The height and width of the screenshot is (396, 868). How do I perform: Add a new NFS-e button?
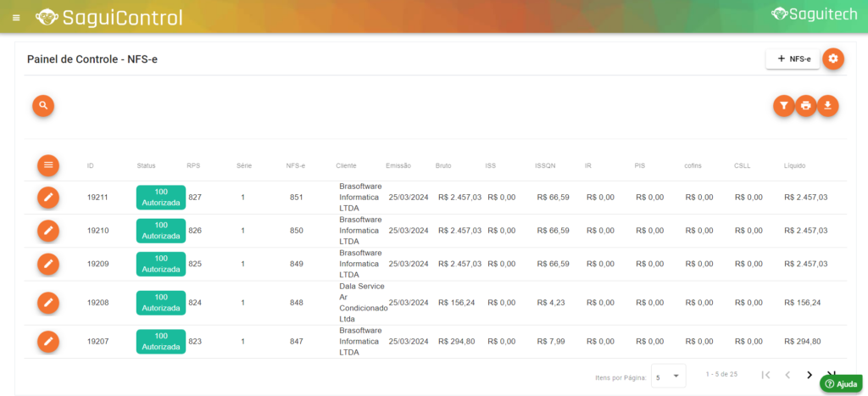792,59
